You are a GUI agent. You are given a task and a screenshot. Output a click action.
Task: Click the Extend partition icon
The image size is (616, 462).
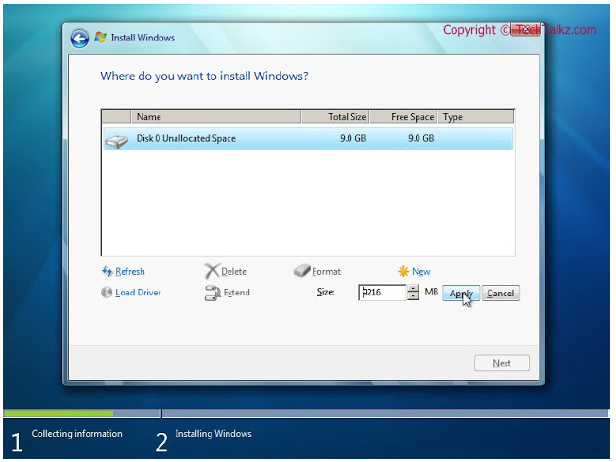pyautogui.click(x=213, y=293)
